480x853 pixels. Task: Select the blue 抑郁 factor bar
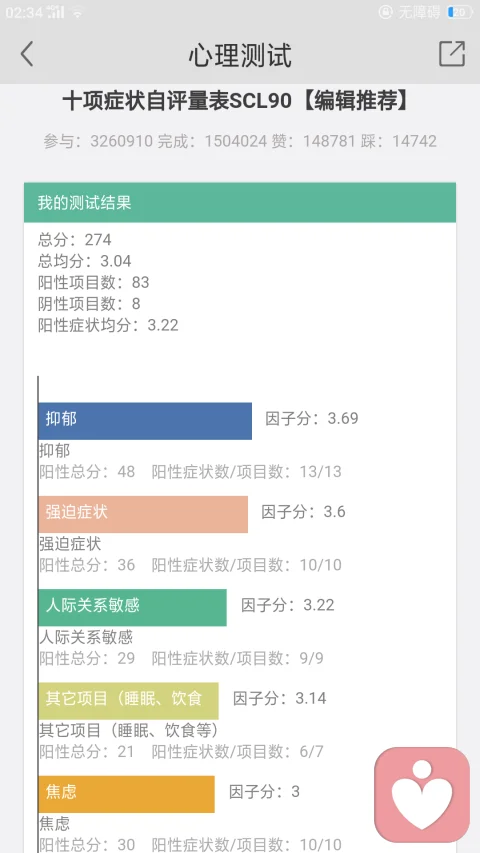coord(145,421)
